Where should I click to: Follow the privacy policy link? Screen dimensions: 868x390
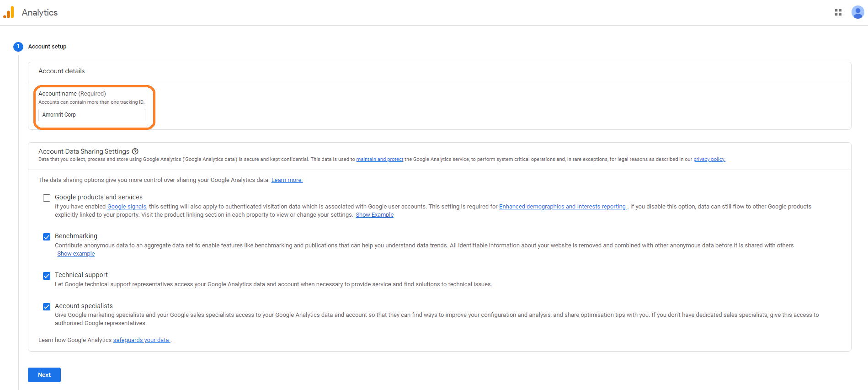pyautogui.click(x=709, y=160)
